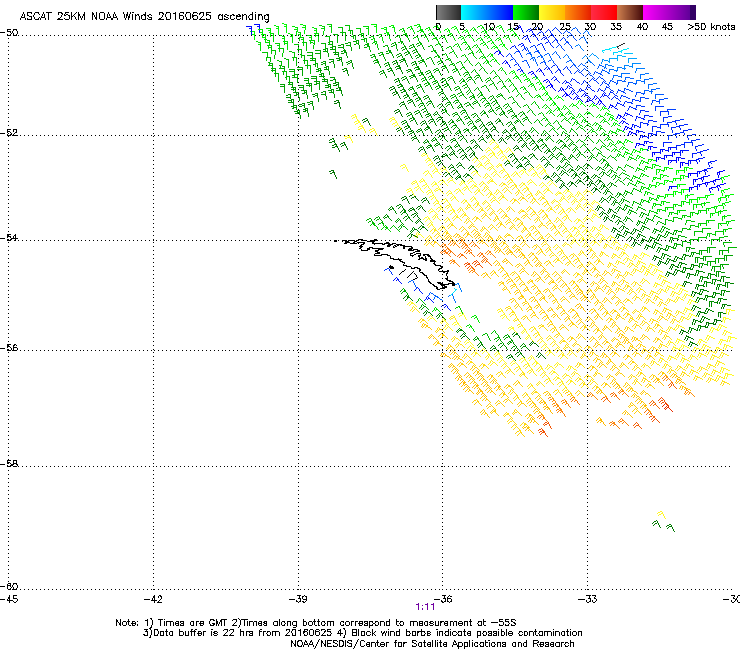Click the '-39' longitude axis label
Image resolution: width=740 pixels, height=650 pixels.
click(298, 599)
